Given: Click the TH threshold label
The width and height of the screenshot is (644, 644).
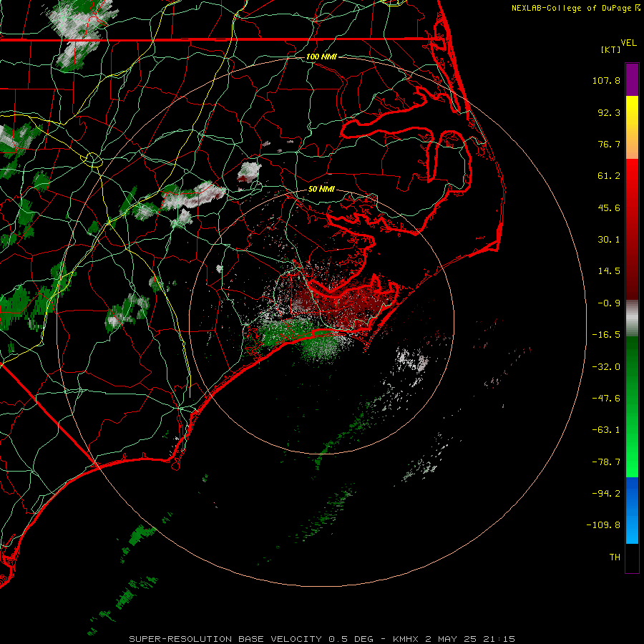Looking at the screenshot, I should (615, 557).
